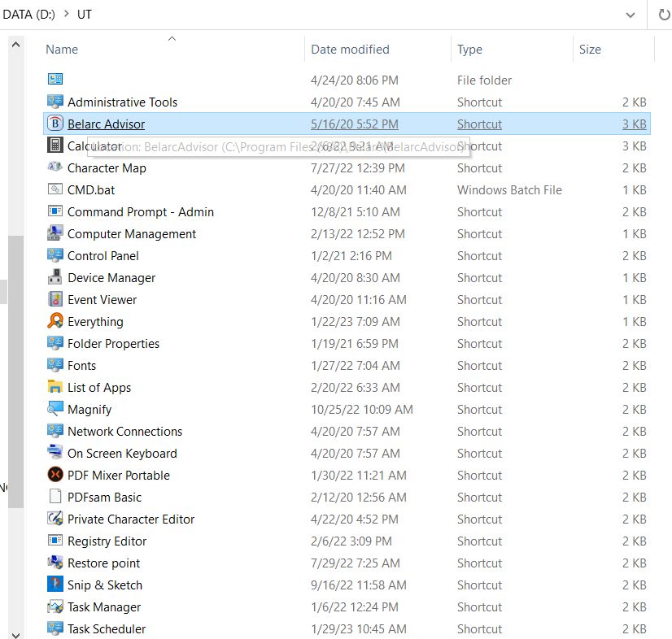The image size is (672, 639).
Task: Click the DATA (D:) breadcrumb
Action: pos(28,14)
